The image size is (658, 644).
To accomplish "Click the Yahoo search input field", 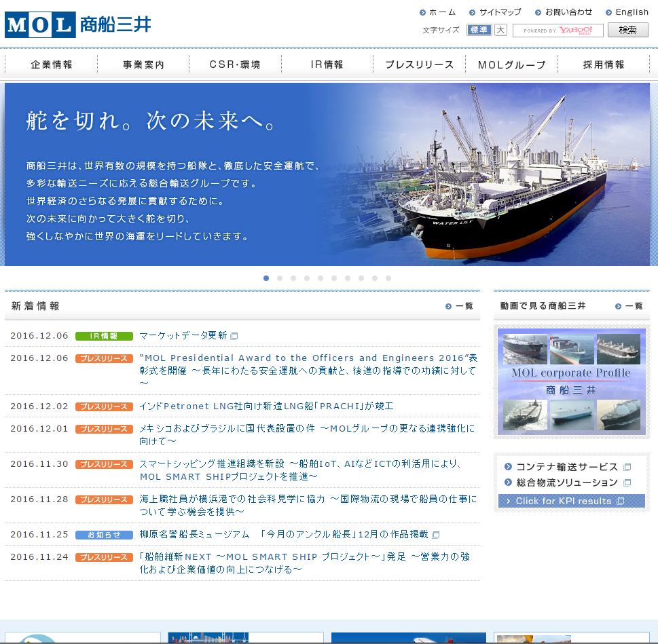I will (x=557, y=31).
